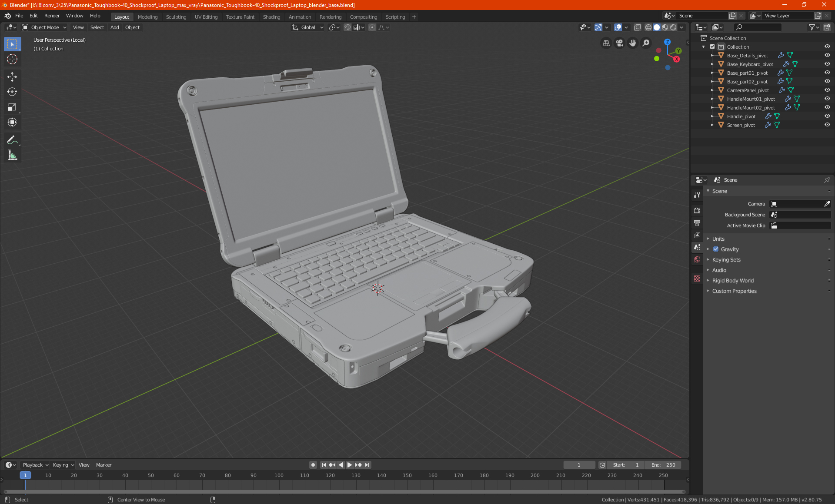This screenshot has width=835, height=504.
Task: Activate the Cursor tool
Action: [12, 59]
